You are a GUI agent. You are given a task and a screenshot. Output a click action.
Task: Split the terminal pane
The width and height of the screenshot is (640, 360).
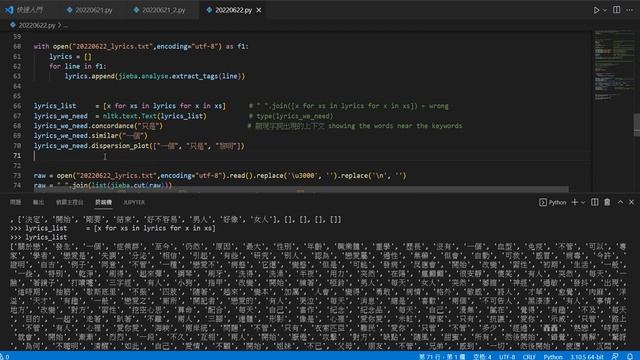595,202
